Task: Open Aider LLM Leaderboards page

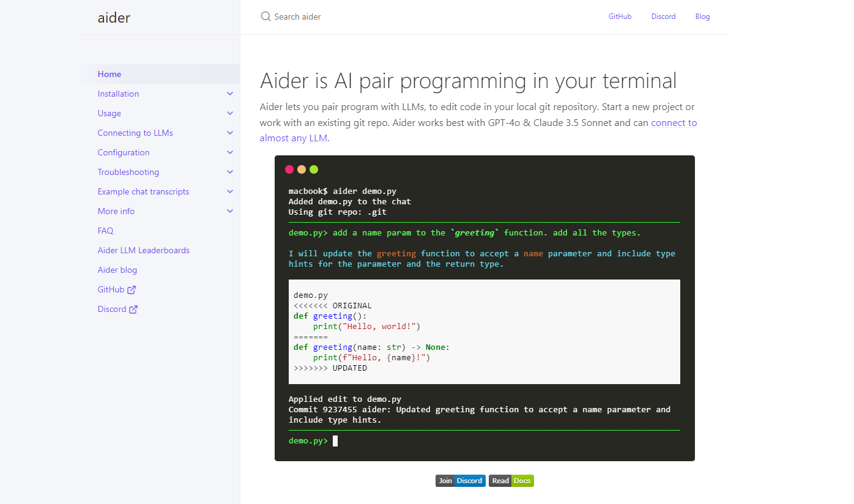Action: click(x=143, y=250)
